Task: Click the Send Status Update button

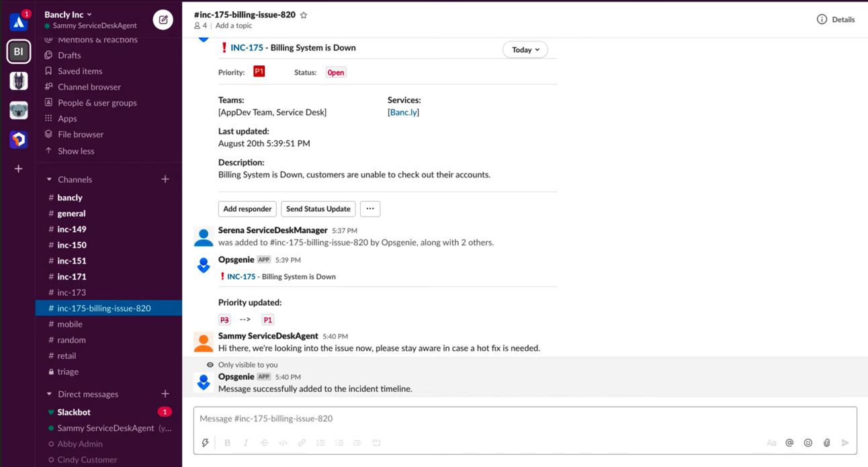Action: coord(318,209)
